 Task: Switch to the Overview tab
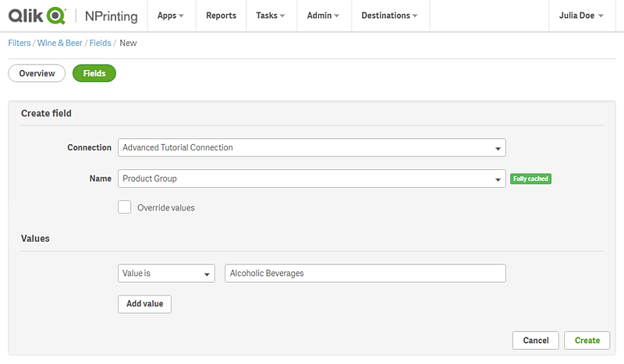coord(37,73)
